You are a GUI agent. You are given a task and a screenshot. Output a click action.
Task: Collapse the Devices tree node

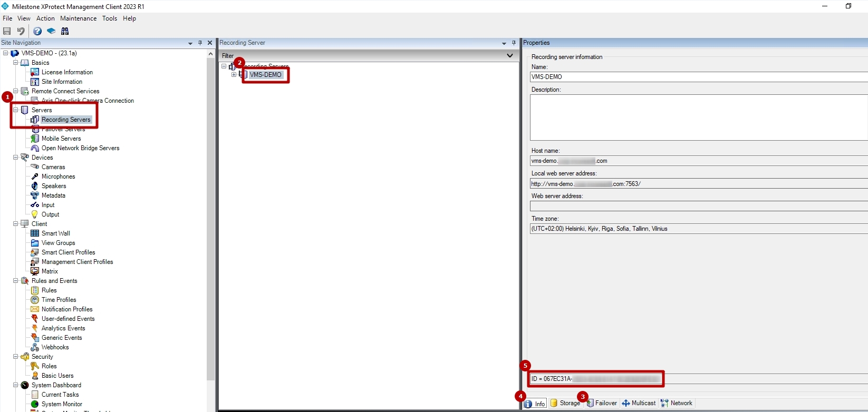(15, 158)
